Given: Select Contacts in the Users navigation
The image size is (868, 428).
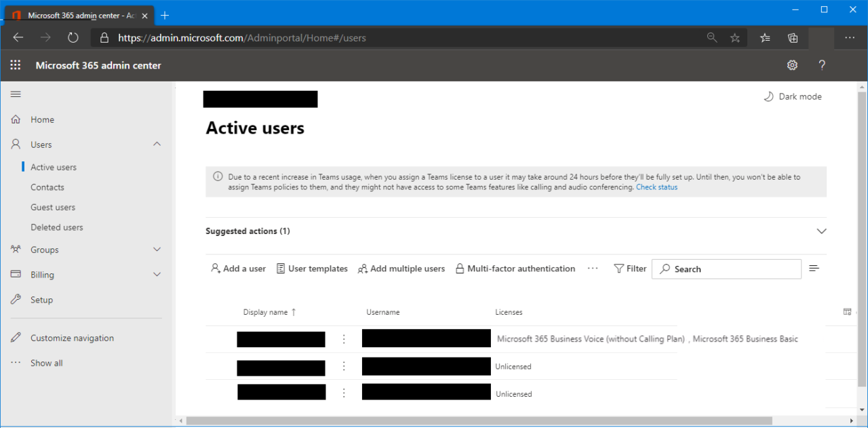Looking at the screenshot, I should [47, 187].
